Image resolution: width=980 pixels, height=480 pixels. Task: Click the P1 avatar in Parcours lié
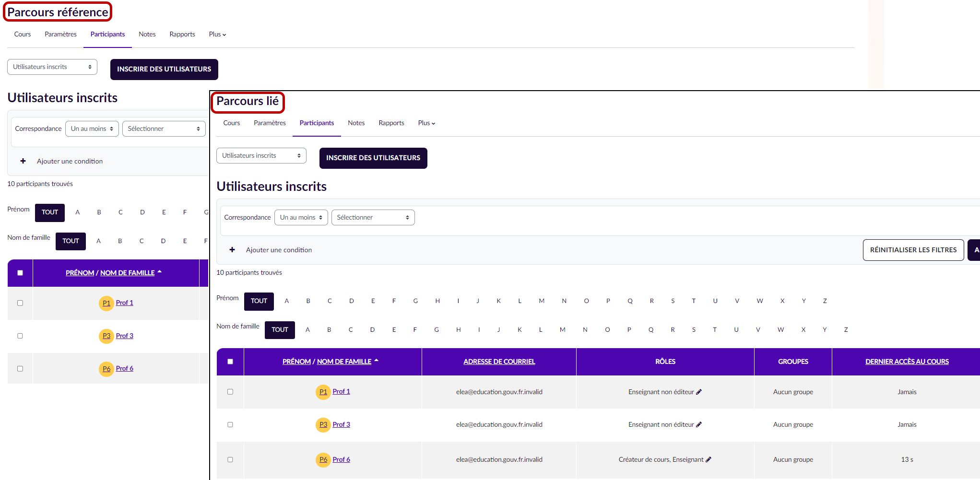click(323, 392)
